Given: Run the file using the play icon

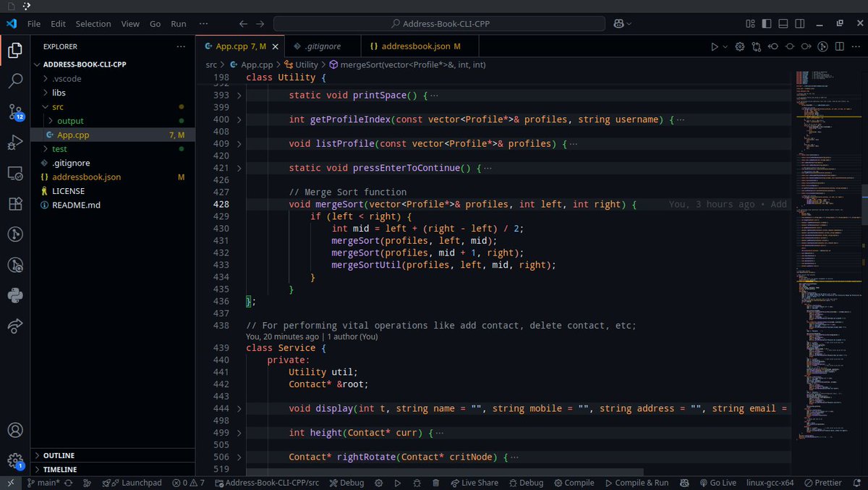Looking at the screenshot, I should pos(715,46).
